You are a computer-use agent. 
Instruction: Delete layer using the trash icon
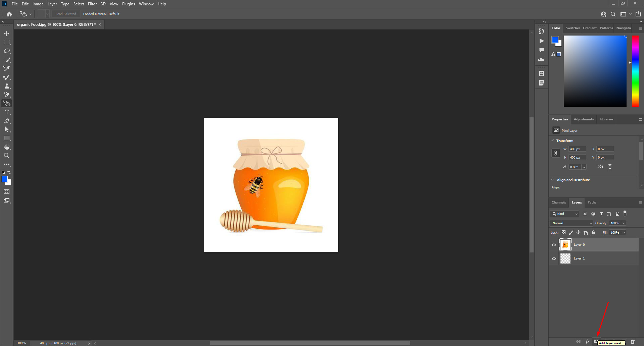633,342
